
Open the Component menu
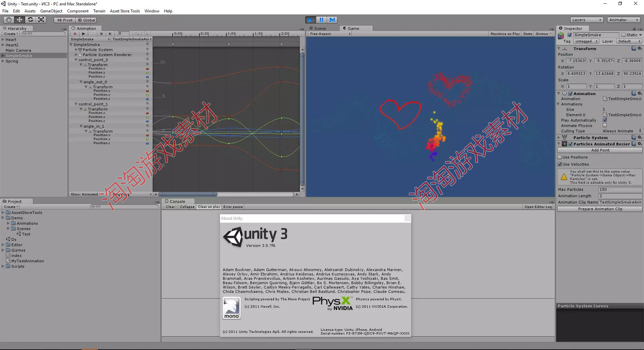click(x=78, y=11)
